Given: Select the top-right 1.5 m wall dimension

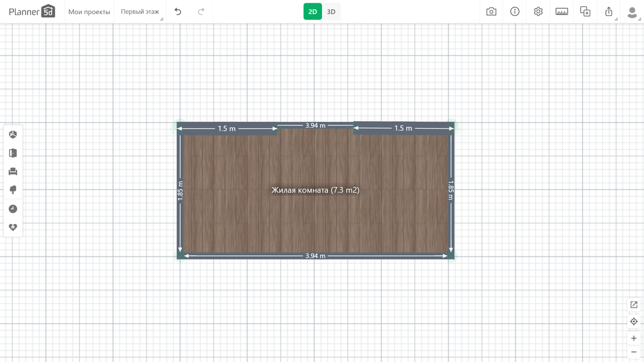Looking at the screenshot, I should pos(403,128).
